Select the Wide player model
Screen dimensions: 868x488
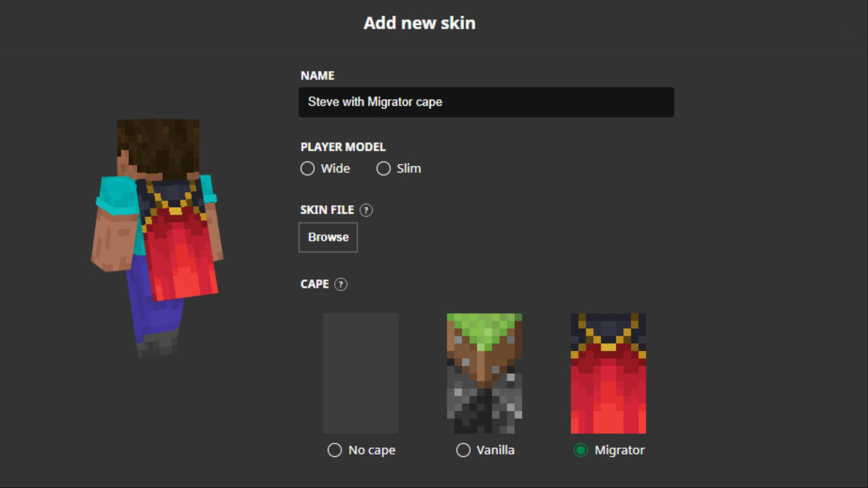307,168
